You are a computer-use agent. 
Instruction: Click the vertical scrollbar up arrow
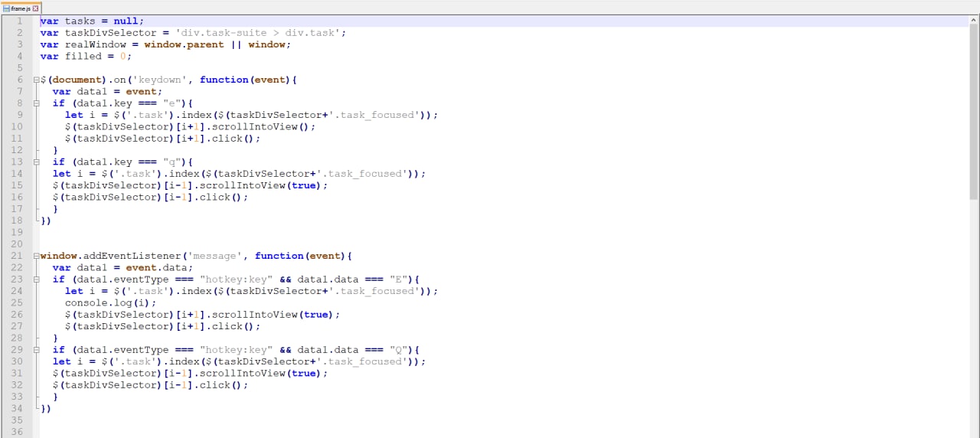pyautogui.click(x=974, y=21)
